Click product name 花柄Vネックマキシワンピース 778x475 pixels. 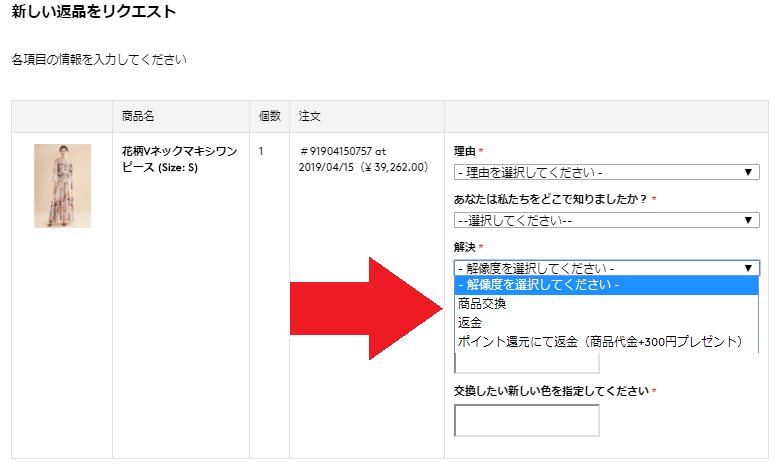coord(180,159)
